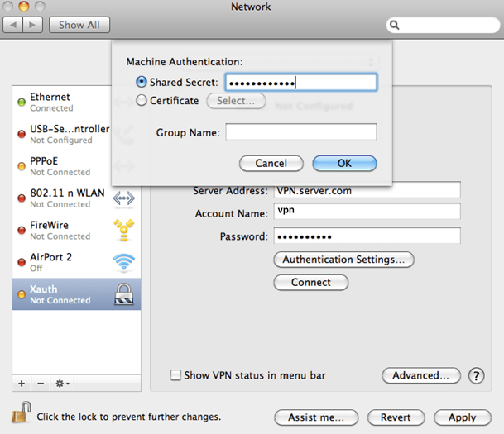Viewport: 504px width, 434px height.
Task: Click the Xauth VPN padlock icon
Action: click(x=124, y=294)
